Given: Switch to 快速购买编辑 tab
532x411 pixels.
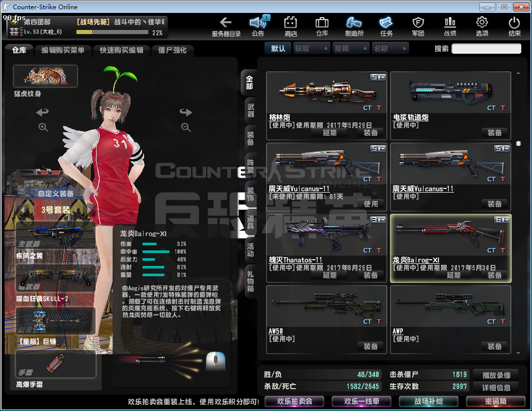Looking at the screenshot, I should (x=121, y=50).
